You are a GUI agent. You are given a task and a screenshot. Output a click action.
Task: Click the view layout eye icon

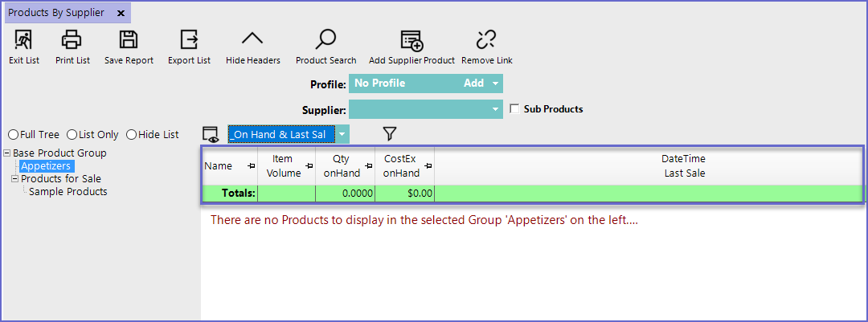coord(211,134)
